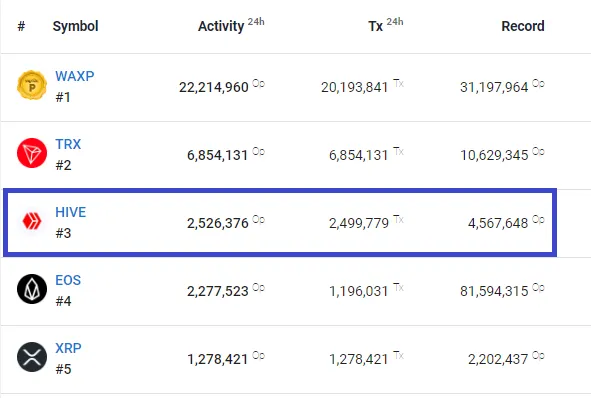Click the XRP dark logo icon
591x398 pixels.
click(x=32, y=357)
